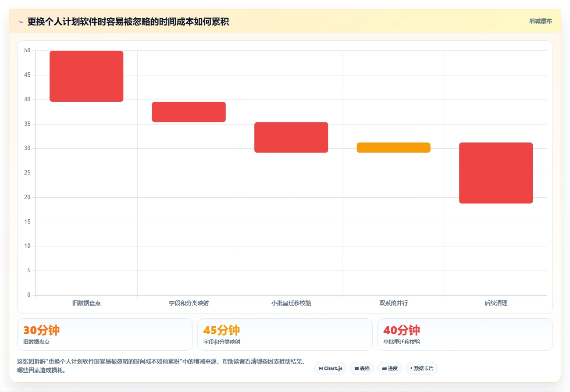Select the 进度 tag chip
The width and height of the screenshot is (570, 392).
point(389,368)
